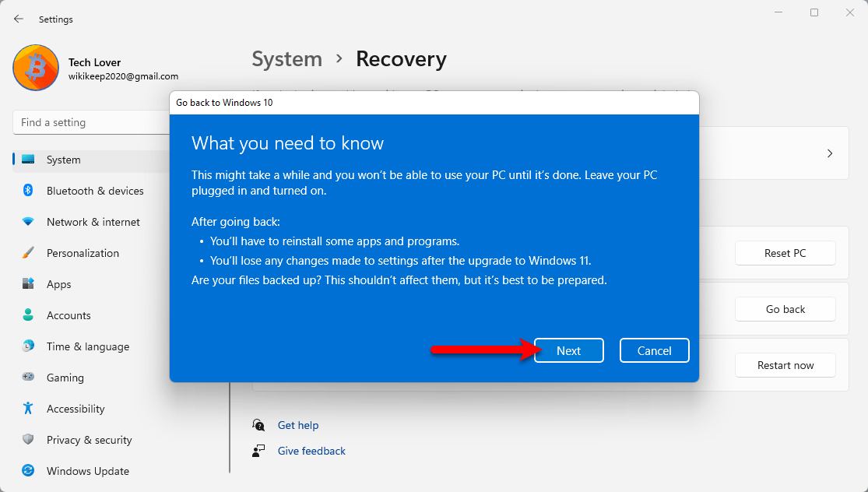Click the Recovery page title

coord(401,59)
